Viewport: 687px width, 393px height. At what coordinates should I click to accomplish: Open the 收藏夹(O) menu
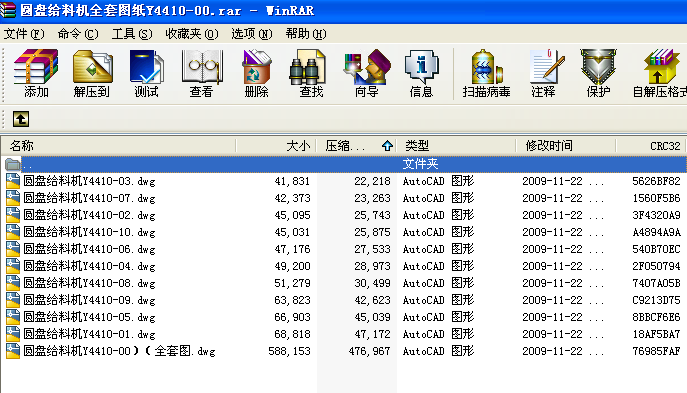(x=192, y=34)
